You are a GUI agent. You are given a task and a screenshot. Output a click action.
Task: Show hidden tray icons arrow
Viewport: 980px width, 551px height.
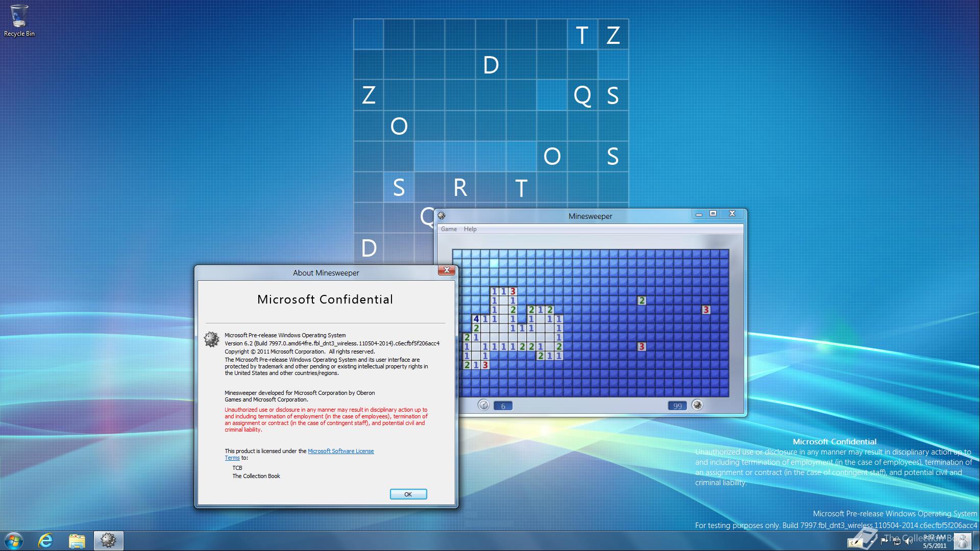871,541
